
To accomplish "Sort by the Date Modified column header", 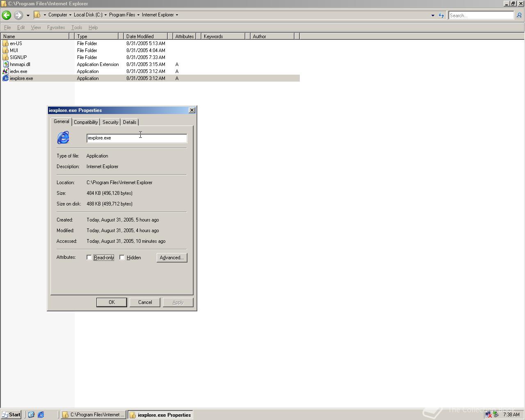I will pyautogui.click(x=146, y=37).
